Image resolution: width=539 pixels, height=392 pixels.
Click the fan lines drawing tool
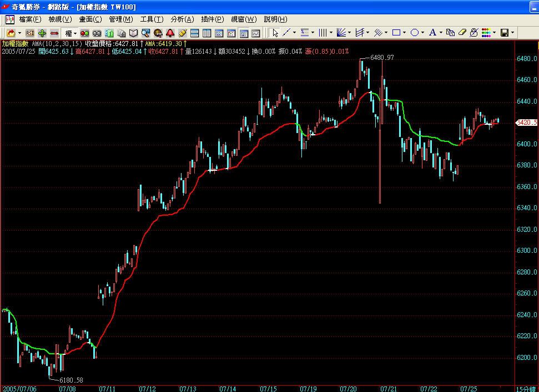[341, 33]
